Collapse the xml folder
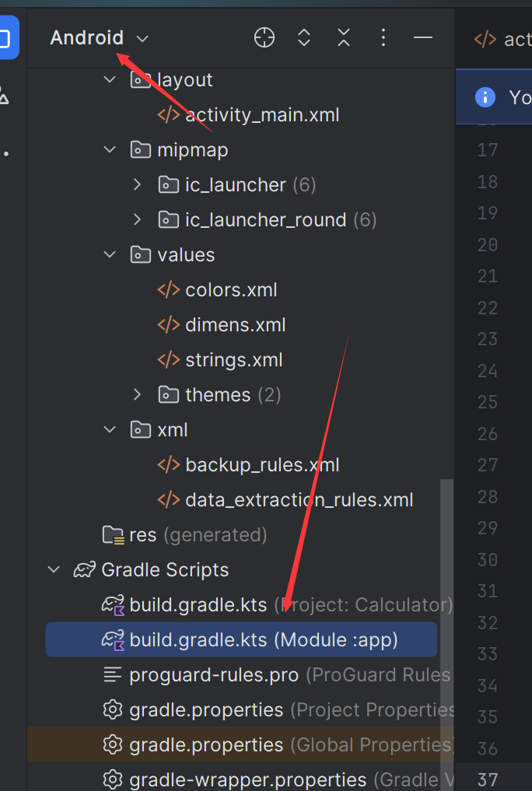The width and height of the screenshot is (532, 791). (x=110, y=430)
